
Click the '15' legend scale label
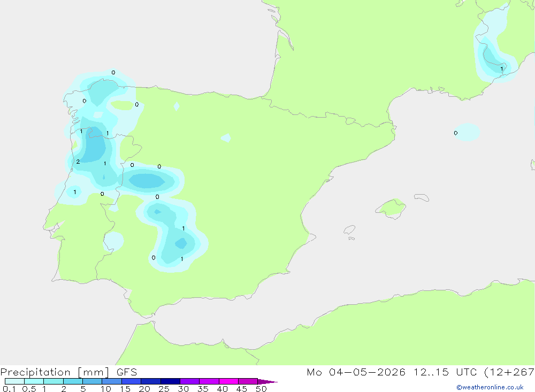click(125, 389)
